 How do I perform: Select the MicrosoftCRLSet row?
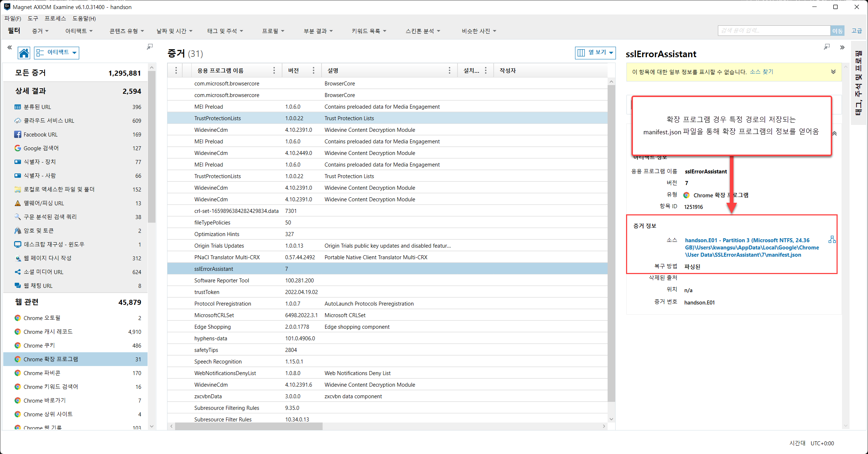tap(388, 315)
